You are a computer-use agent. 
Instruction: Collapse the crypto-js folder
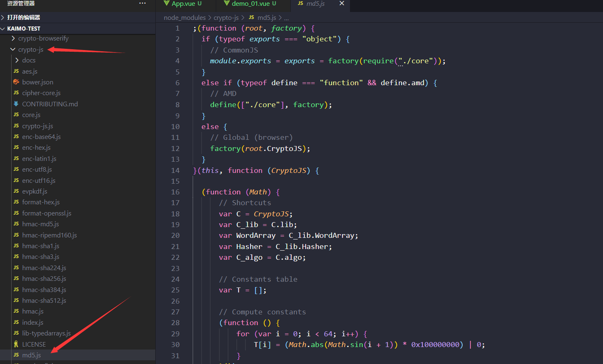click(14, 49)
